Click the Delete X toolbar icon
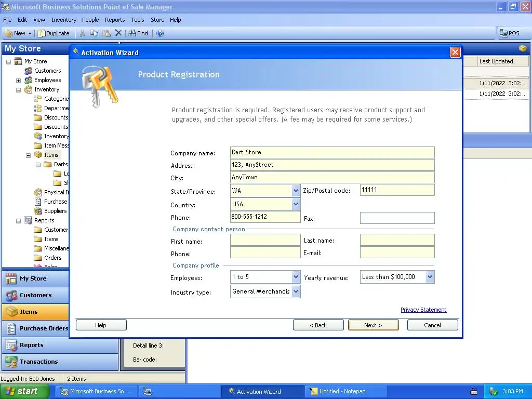This screenshot has height=399, width=532. pyautogui.click(x=118, y=33)
